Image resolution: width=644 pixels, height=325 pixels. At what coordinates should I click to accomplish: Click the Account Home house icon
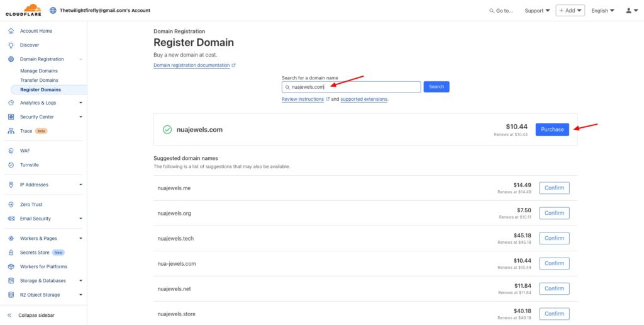[11, 31]
